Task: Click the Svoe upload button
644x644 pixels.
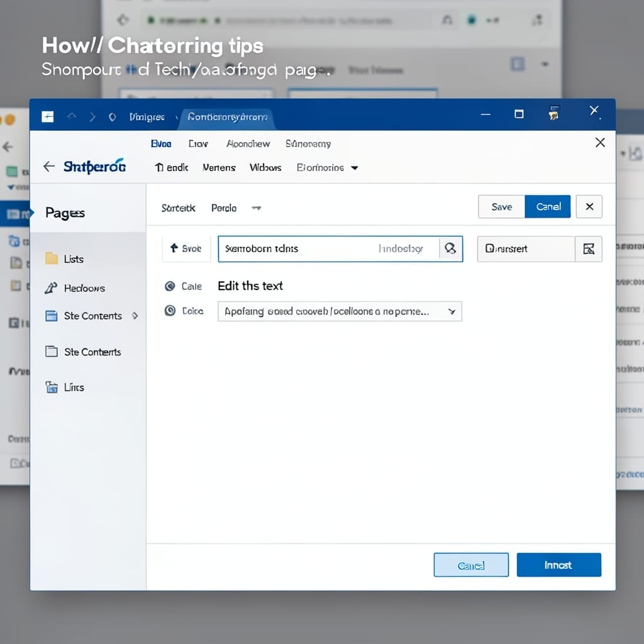Action: click(x=186, y=248)
